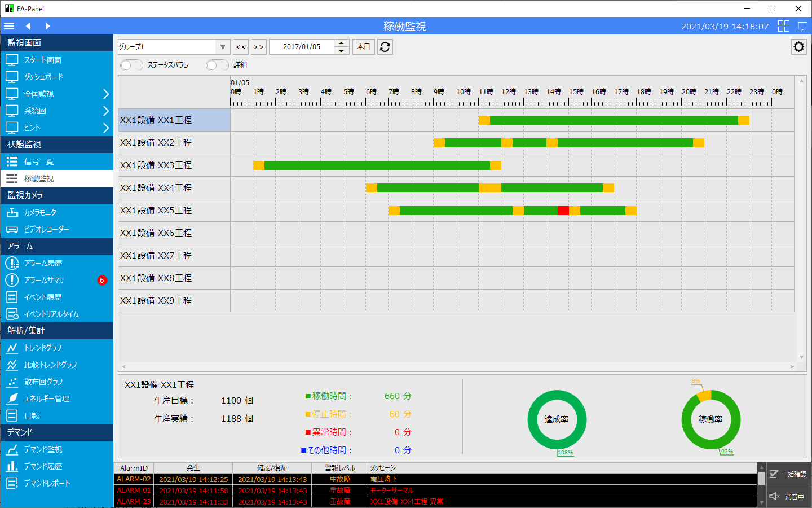This screenshot has height=508, width=812.
Task: Open the グループ1 dropdown arrow
Action: (x=223, y=47)
